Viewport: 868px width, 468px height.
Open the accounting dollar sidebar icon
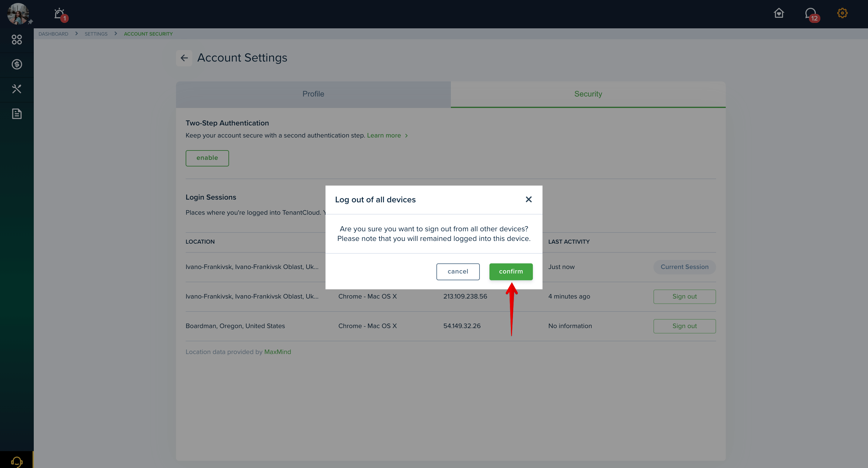(17, 65)
